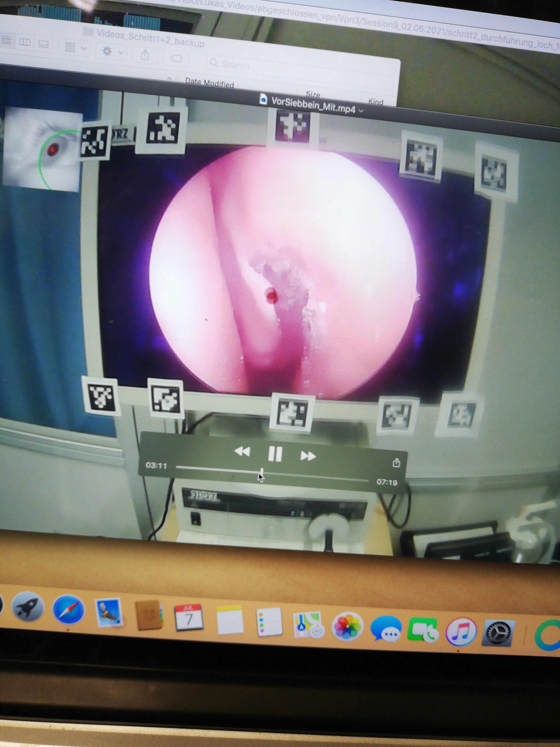
Task: Sort by Size column
Action: (313, 94)
